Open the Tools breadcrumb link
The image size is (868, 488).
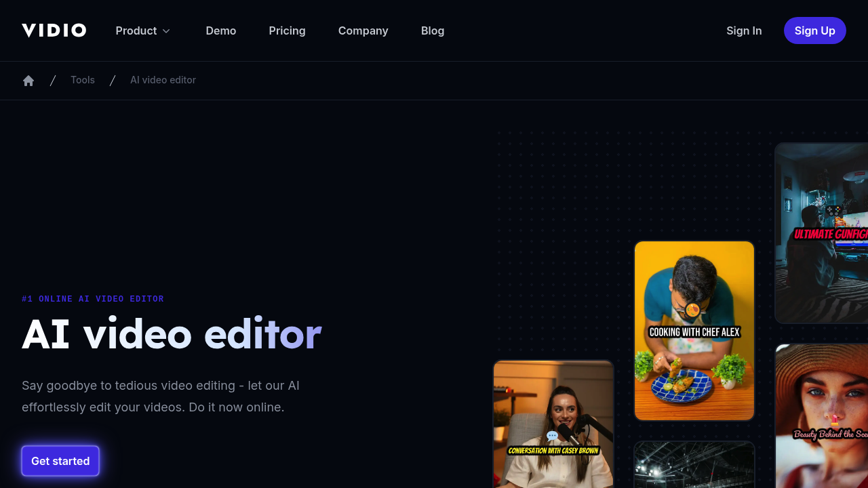83,80
